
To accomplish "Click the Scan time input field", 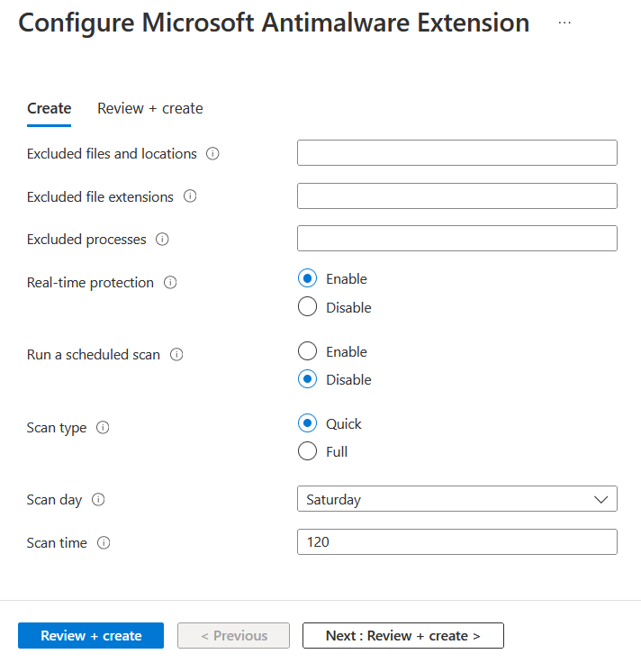I will pyautogui.click(x=456, y=542).
